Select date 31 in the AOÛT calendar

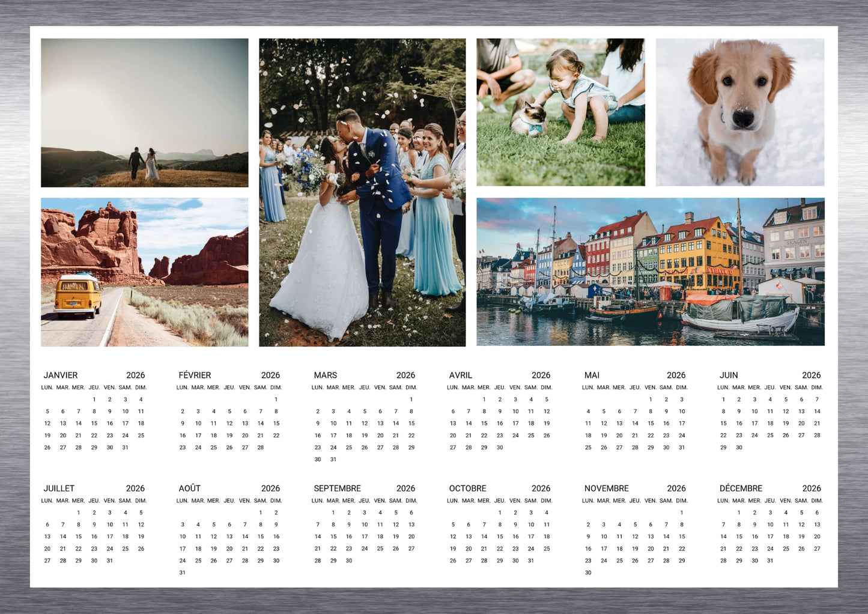click(183, 573)
